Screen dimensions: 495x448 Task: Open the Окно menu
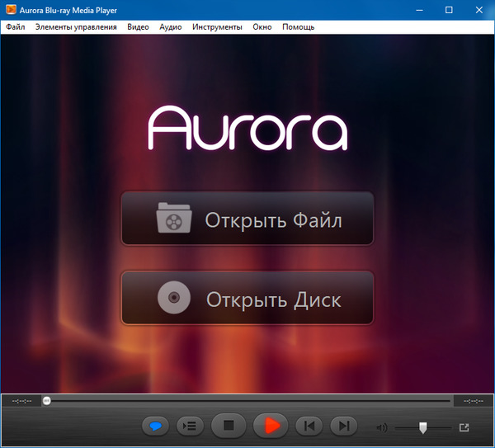(262, 26)
